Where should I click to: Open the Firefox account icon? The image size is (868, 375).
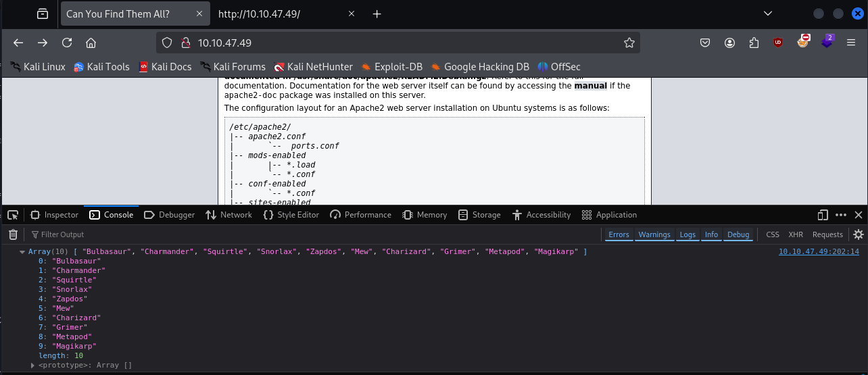point(729,43)
